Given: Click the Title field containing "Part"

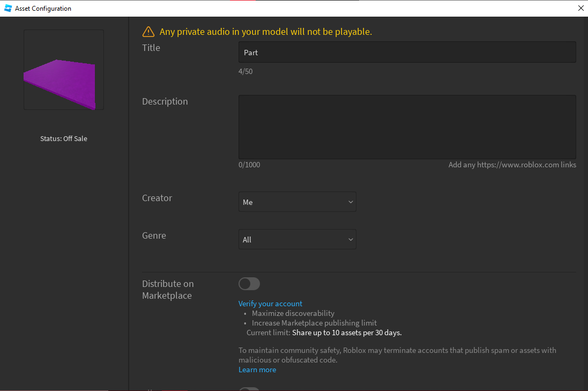Looking at the screenshot, I should coord(407,52).
